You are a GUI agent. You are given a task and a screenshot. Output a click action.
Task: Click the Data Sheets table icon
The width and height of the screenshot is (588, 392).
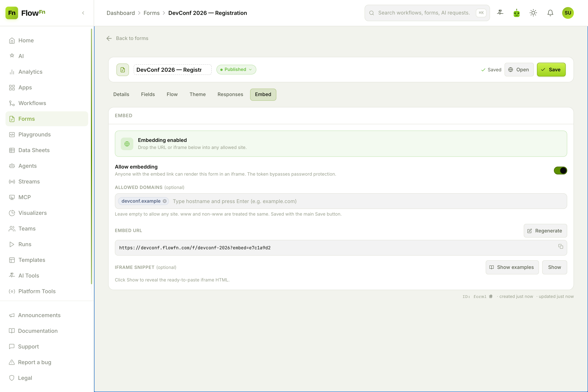click(x=12, y=150)
